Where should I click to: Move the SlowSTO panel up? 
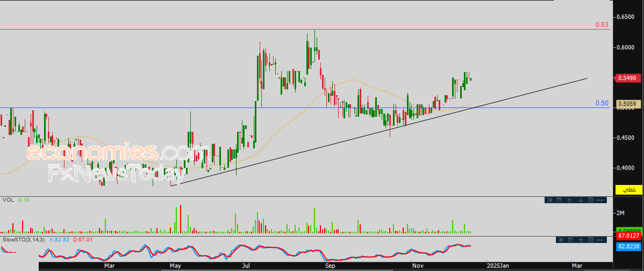(581, 240)
